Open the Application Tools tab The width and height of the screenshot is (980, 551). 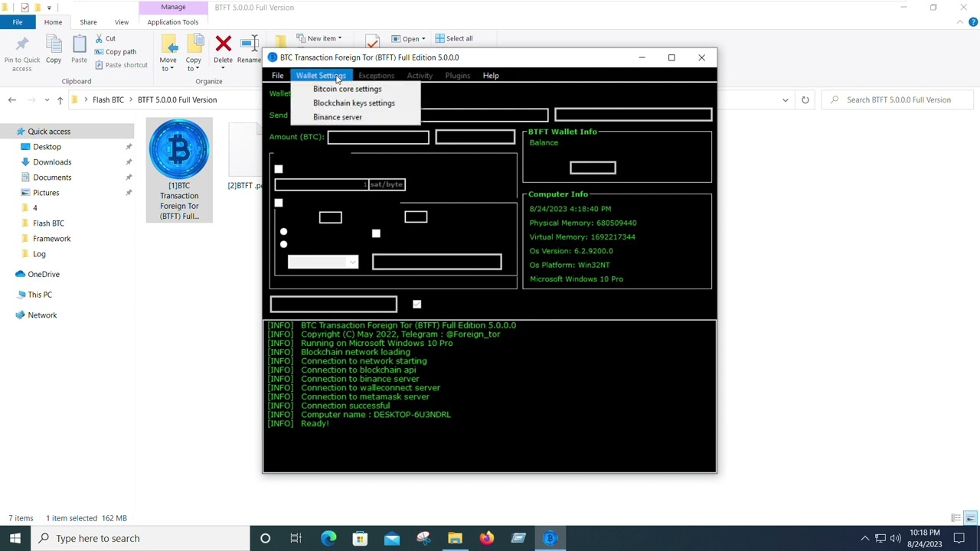(x=173, y=22)
